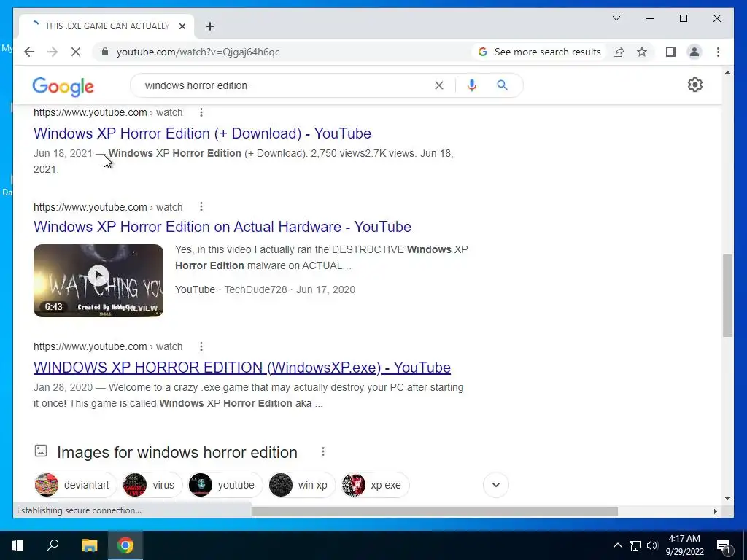Select the virus image filter chip
747x560 pixels.
point(152,485)
